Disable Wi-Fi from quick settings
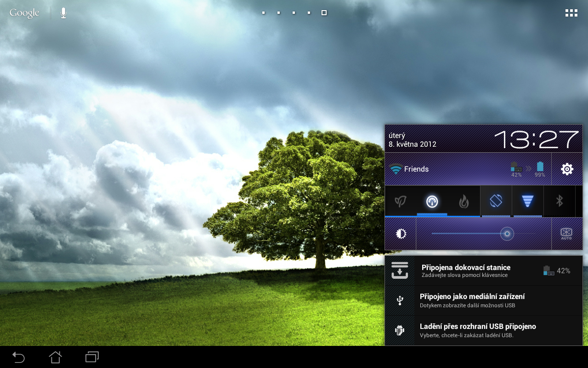 point(527,201)
